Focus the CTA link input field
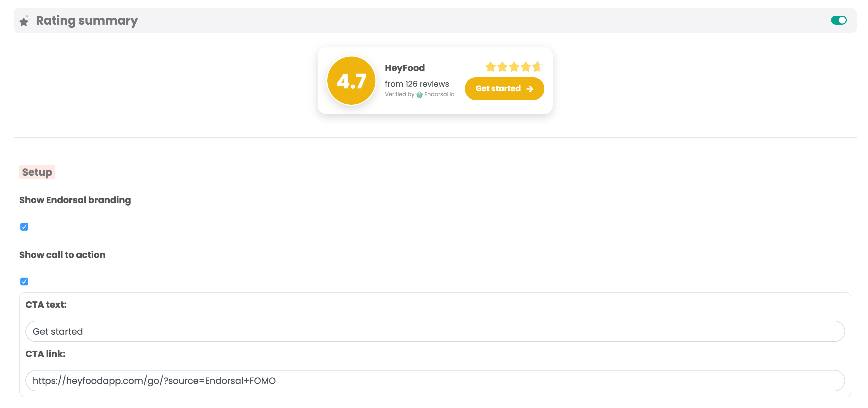868x408 pixels. [x=435, y=381]
